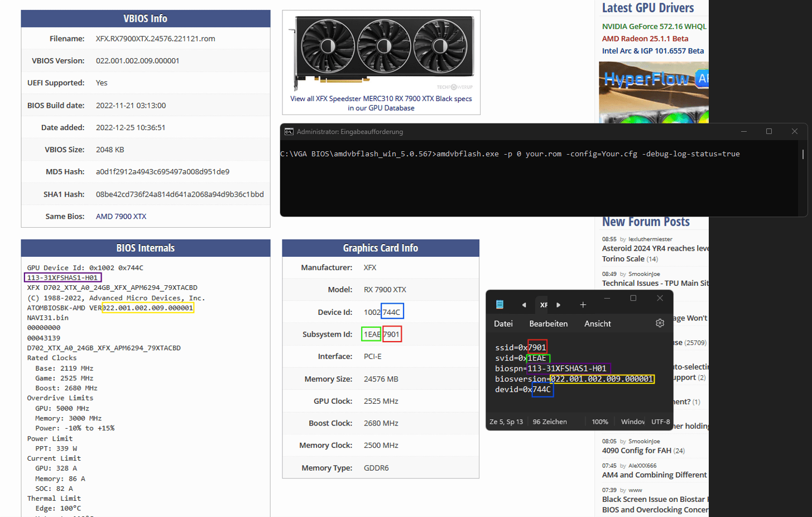Open 'View all XFX Speedster MERC310' specs link

[x=381, y=103]
